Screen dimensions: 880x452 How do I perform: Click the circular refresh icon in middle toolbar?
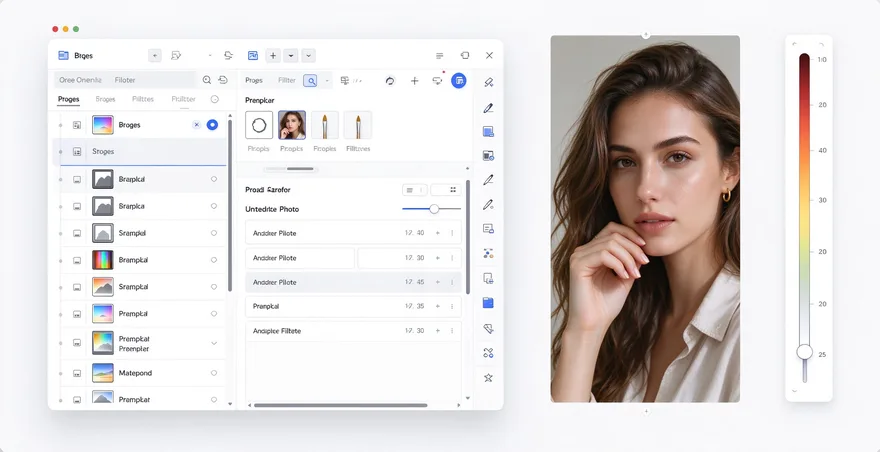(390, 81)
